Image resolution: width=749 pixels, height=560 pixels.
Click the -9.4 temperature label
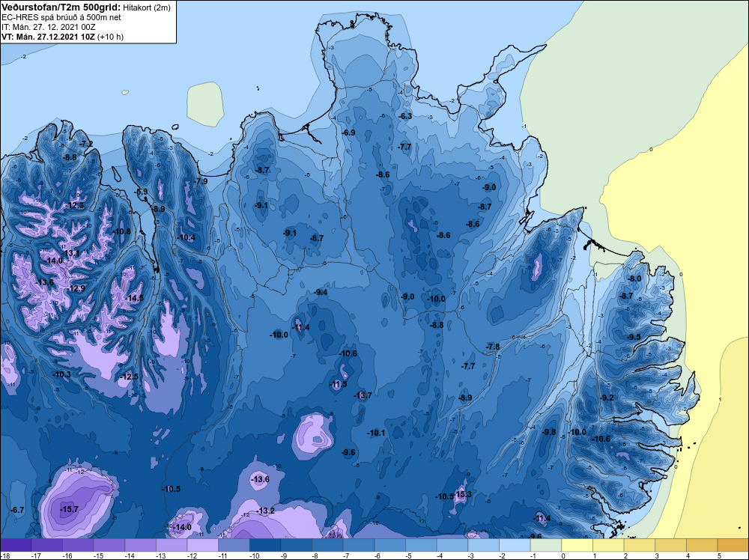[x=321, y=292]
